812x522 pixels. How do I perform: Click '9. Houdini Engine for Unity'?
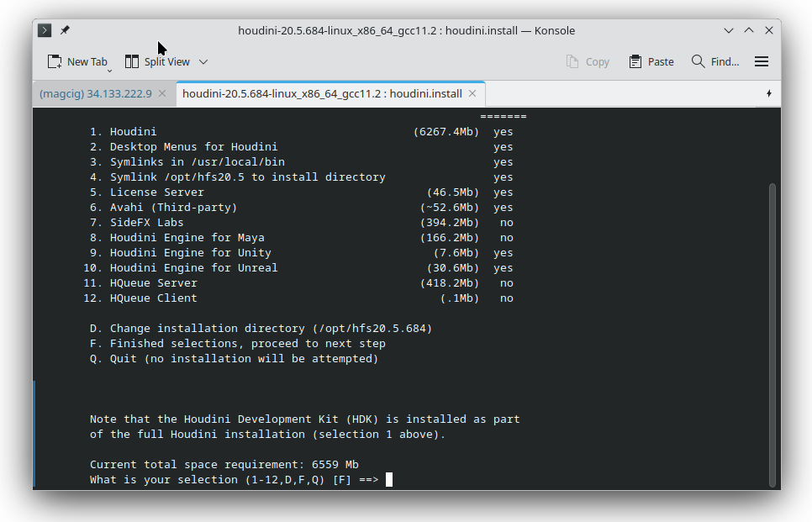pyautogui.click(x=181, y=253)
